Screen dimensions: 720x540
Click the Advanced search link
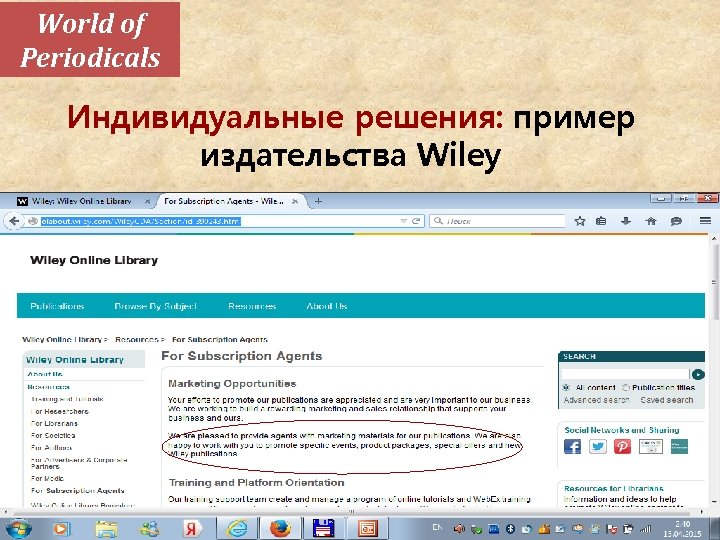click(596, 400)
